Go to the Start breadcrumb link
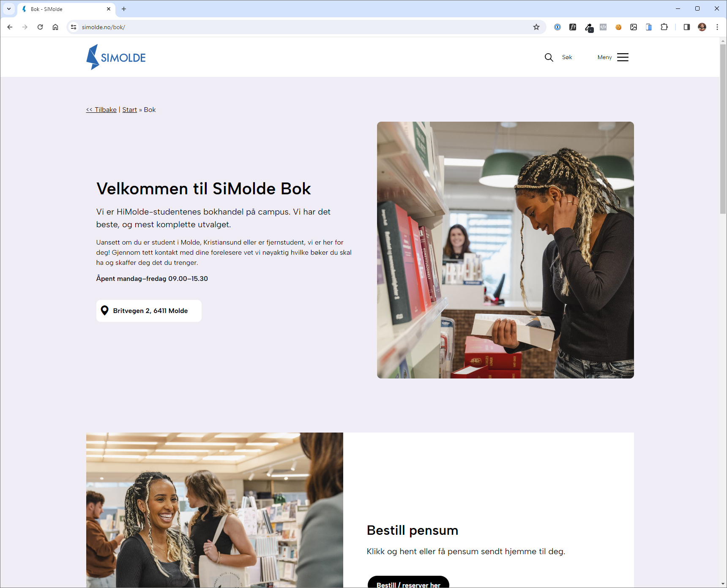The width and height of the screenshot is (727, 588). pyautogui.click(x=130, y=110)
